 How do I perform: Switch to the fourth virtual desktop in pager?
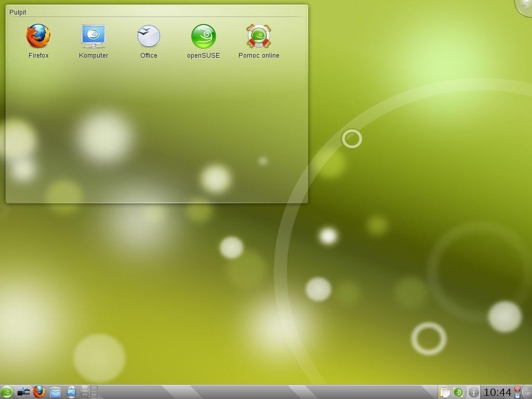[94, 395]
